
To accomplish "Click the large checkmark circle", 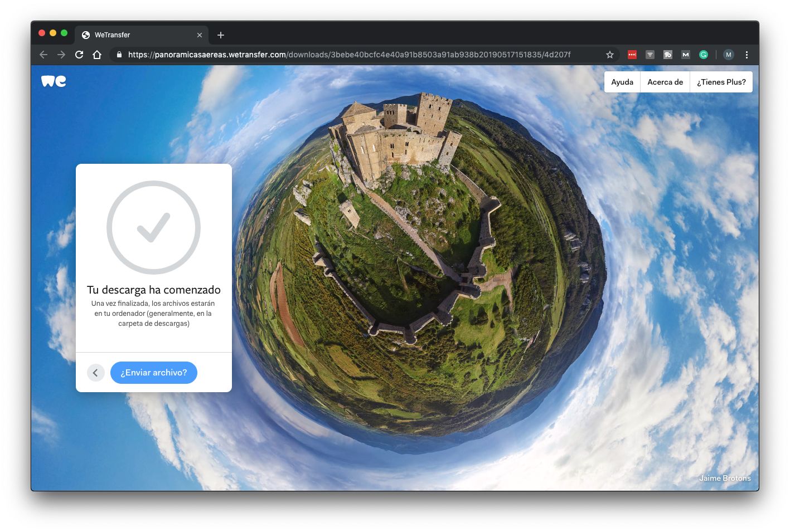I will coord(154,227).
